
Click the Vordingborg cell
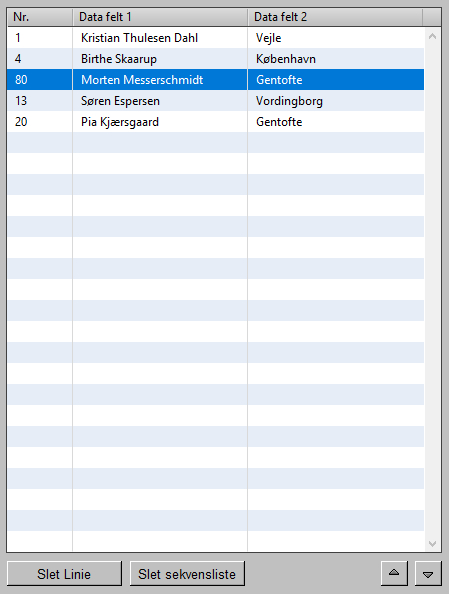coord(336,101)
